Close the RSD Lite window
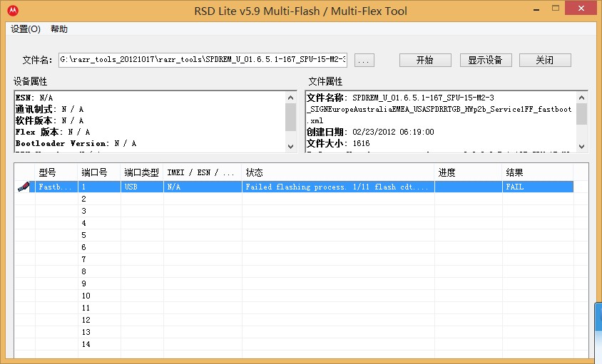The width and height of the screenshot is (602, 364). [x=581, y=8]
